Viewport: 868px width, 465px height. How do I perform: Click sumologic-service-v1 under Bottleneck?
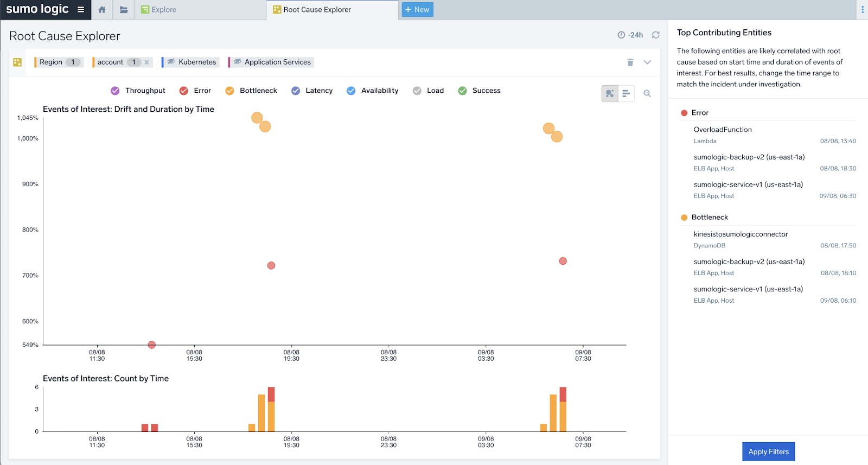[x=748, y=289]
